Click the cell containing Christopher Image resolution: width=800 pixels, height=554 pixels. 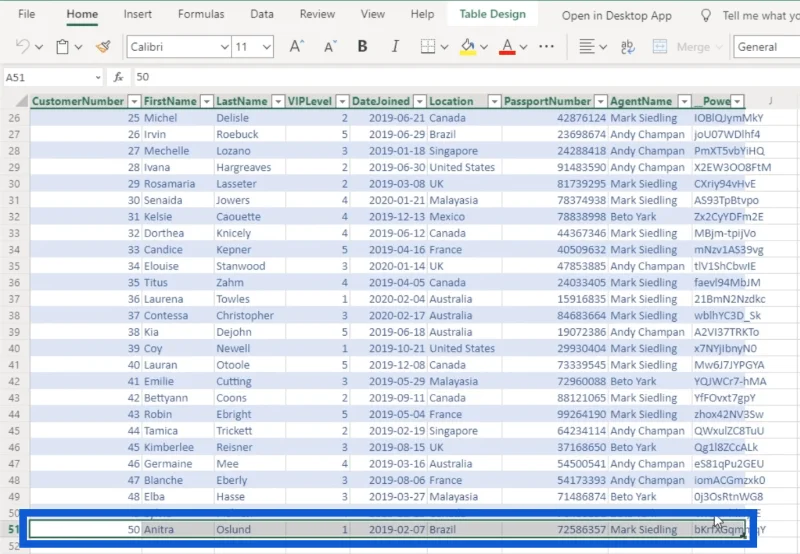point(249,316)
